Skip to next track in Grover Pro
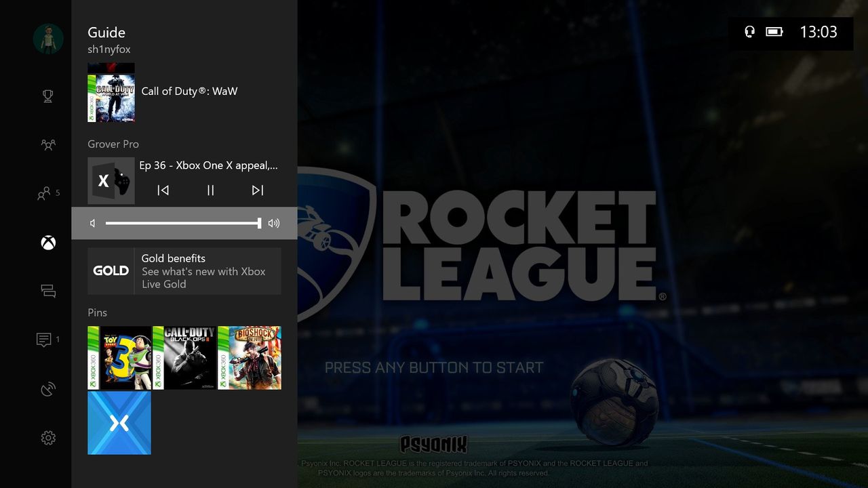This screenshot has height=488, width=868. [x=258, y=190]
